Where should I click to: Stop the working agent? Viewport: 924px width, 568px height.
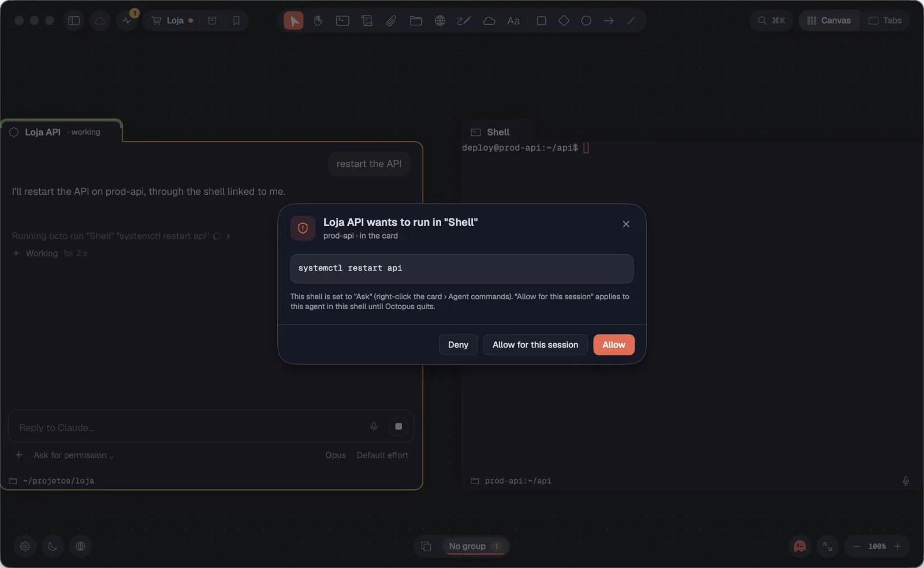pos(398,427)
